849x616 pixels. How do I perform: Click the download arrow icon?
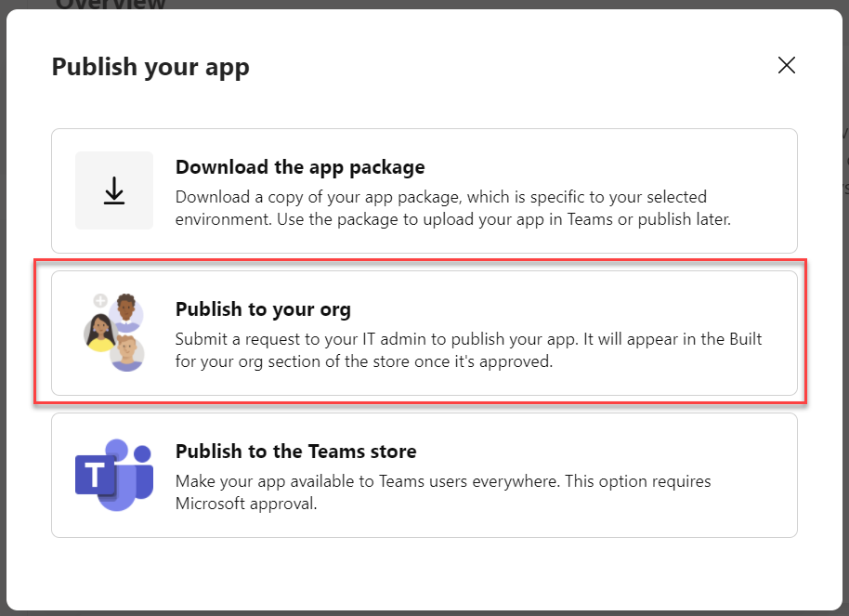[114, 190]
